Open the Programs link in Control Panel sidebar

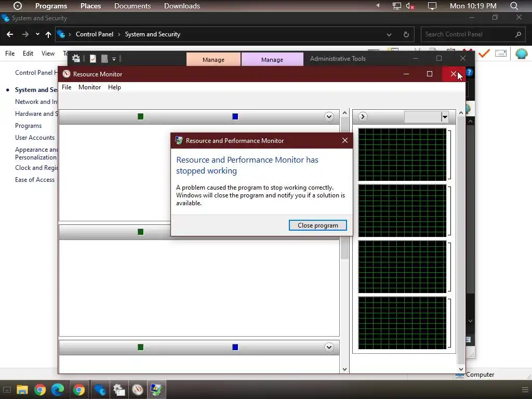(28, 126)
